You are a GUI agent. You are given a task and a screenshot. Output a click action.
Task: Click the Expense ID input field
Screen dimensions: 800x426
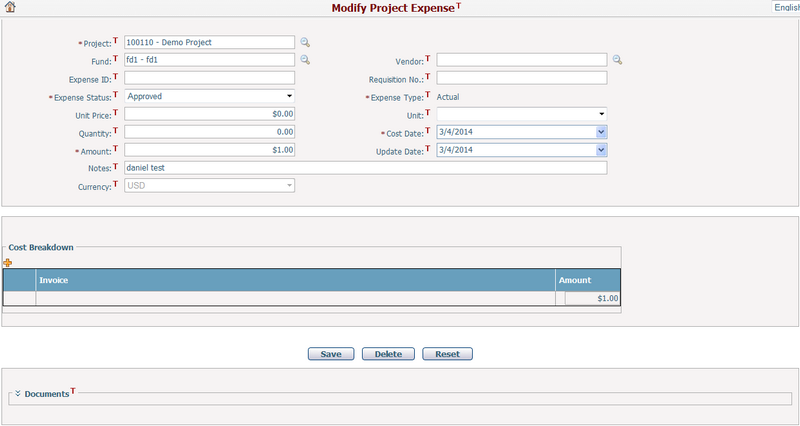pos(210,78)
